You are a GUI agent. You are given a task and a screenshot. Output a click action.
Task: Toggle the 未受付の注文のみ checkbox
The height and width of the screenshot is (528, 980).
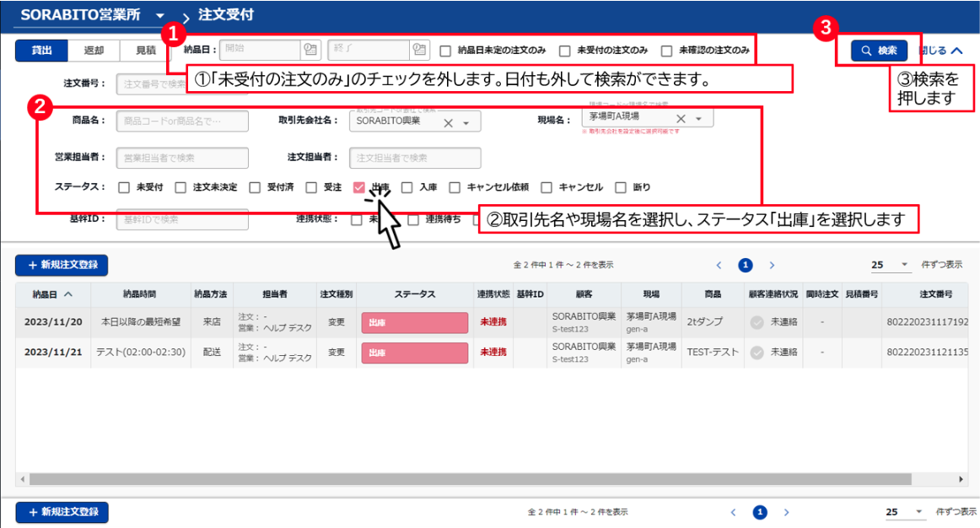tap(565, 51)
